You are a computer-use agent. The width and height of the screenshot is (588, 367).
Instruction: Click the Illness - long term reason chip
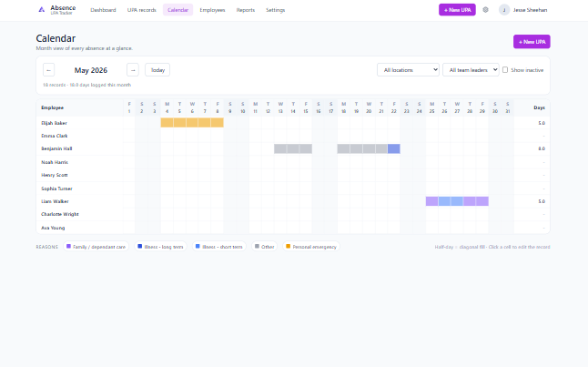coord(160,247)
